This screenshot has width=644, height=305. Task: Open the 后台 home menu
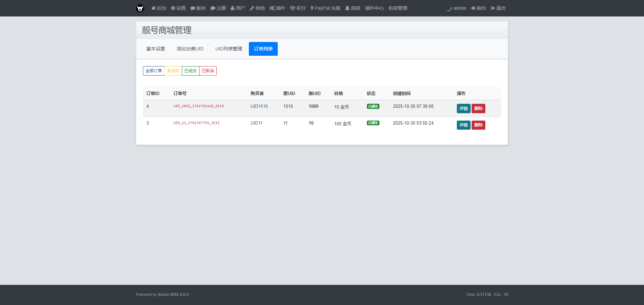coord(159,8)
